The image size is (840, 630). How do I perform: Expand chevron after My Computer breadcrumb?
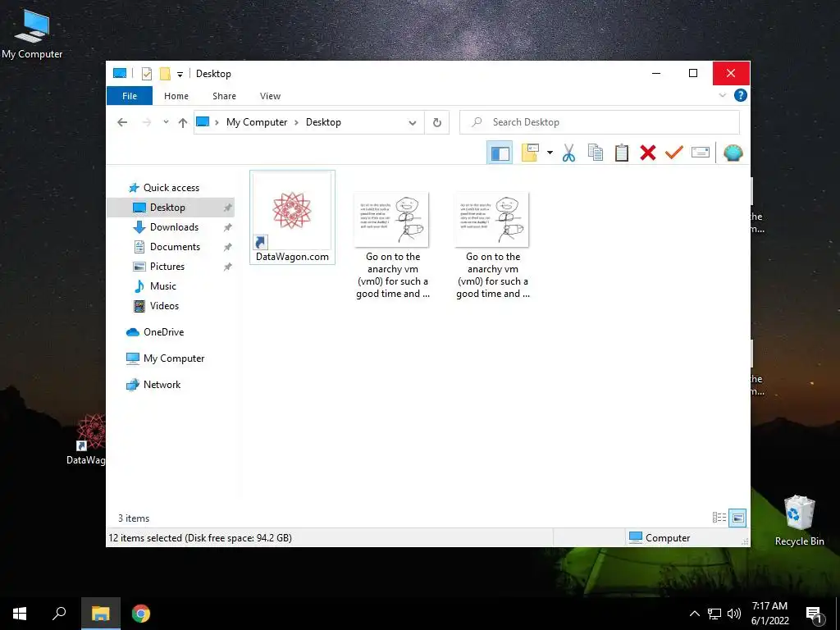296,123
